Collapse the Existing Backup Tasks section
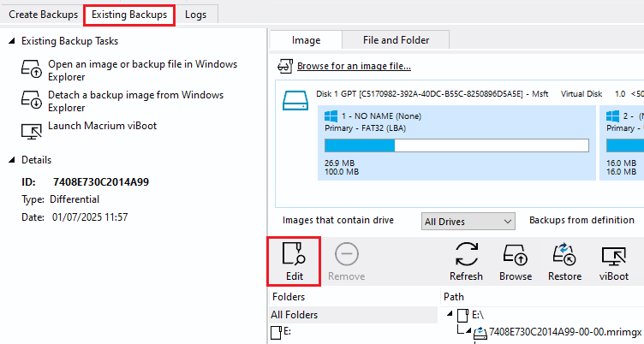The width and height of the screenshot is (644, 344). point(12,41)
